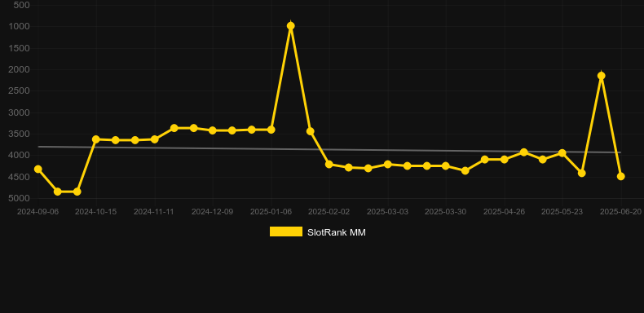
Task: Click the y-axis label 2500
Action: (20, 90)
